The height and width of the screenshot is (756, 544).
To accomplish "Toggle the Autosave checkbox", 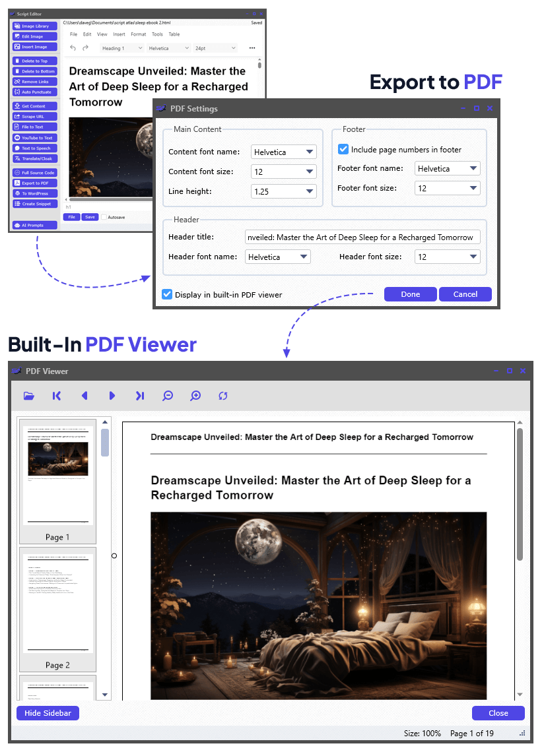I will (104, 217).
